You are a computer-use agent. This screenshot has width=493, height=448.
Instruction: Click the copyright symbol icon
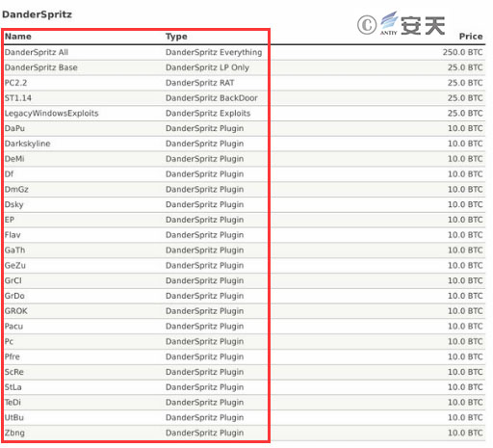coord(367,25)
